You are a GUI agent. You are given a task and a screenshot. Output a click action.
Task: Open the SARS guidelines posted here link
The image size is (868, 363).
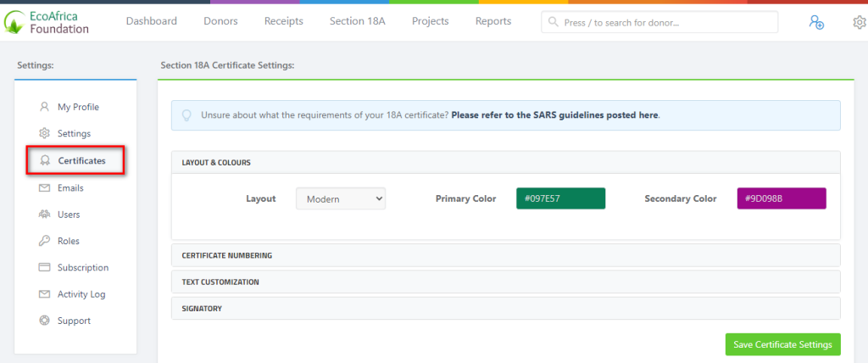tap(554, 115)
